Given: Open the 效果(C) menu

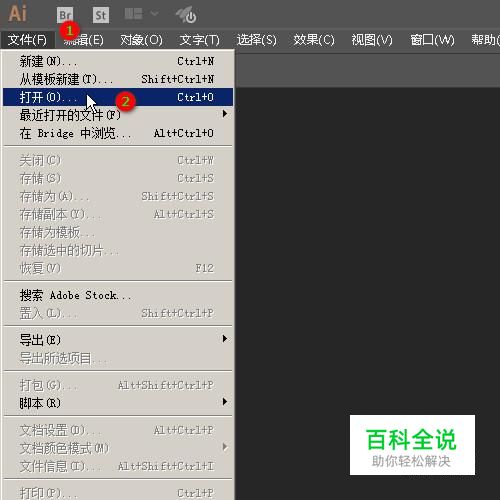Looking at the screenshot, I should click(x=314, y=40).
